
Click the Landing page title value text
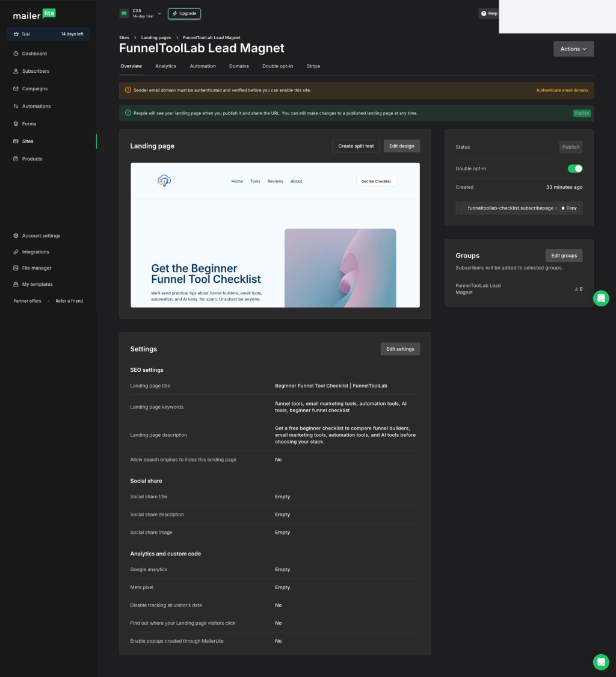(x=331, y=386)
